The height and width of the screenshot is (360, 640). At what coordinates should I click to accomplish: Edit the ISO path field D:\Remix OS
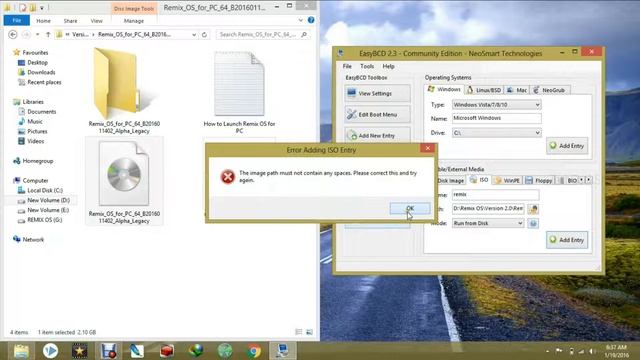coord(488,209)
